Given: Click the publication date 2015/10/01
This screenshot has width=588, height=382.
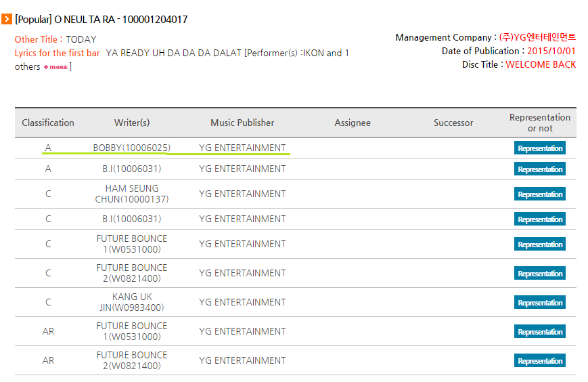Looking at the screenshot, I should [x=551, y=51].
